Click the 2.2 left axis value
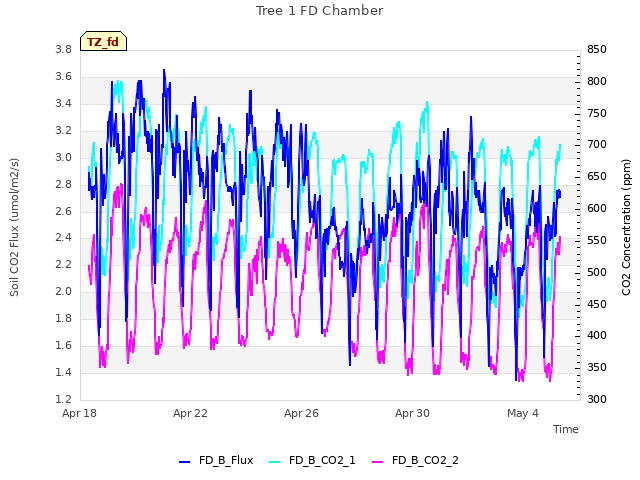Image resolution: width=640 pixels, height=480 pixels. (64, 264)
